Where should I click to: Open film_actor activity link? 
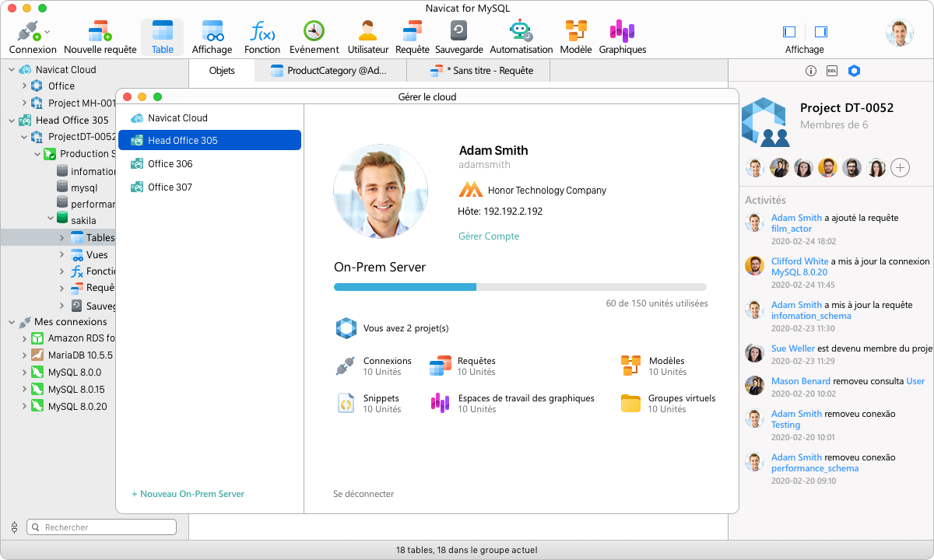tap(792, 229)
